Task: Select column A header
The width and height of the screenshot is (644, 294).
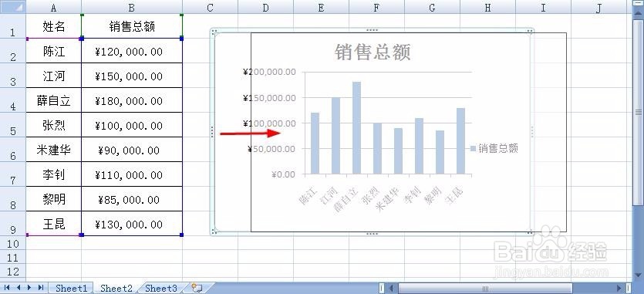Action: 54,7
